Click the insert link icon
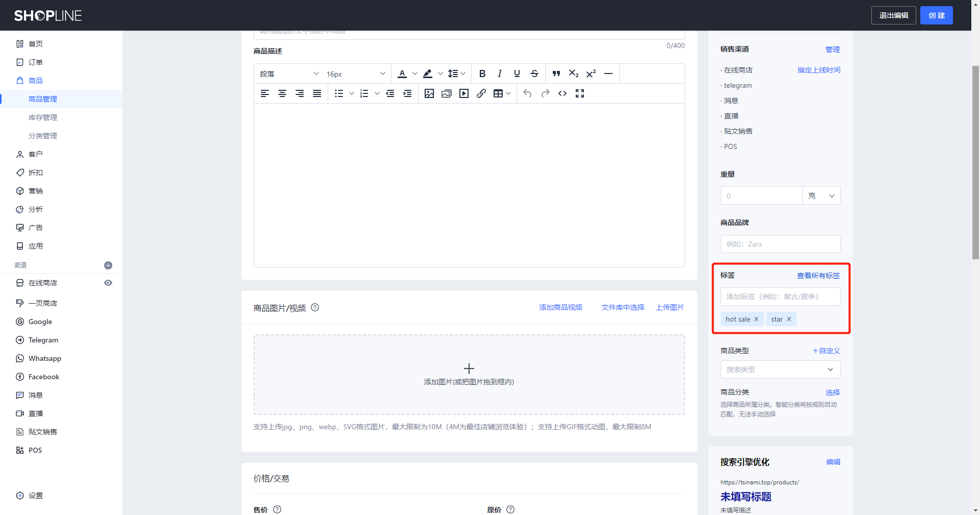This screenshot has width=980, height=515. coord(481,93)
